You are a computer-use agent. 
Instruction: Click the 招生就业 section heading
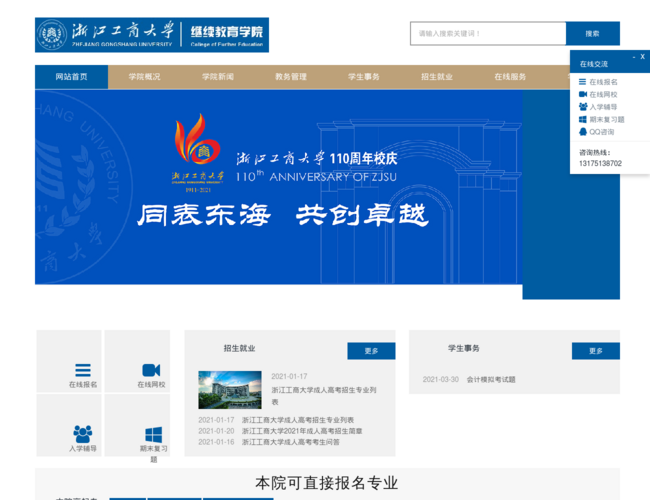click(239, 348)
